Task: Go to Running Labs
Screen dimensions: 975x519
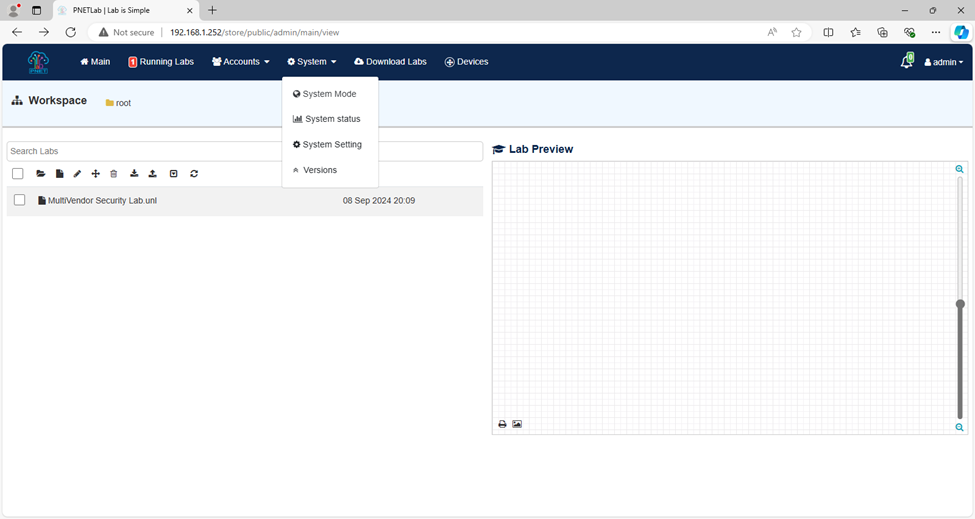Action: click(161, 62)
